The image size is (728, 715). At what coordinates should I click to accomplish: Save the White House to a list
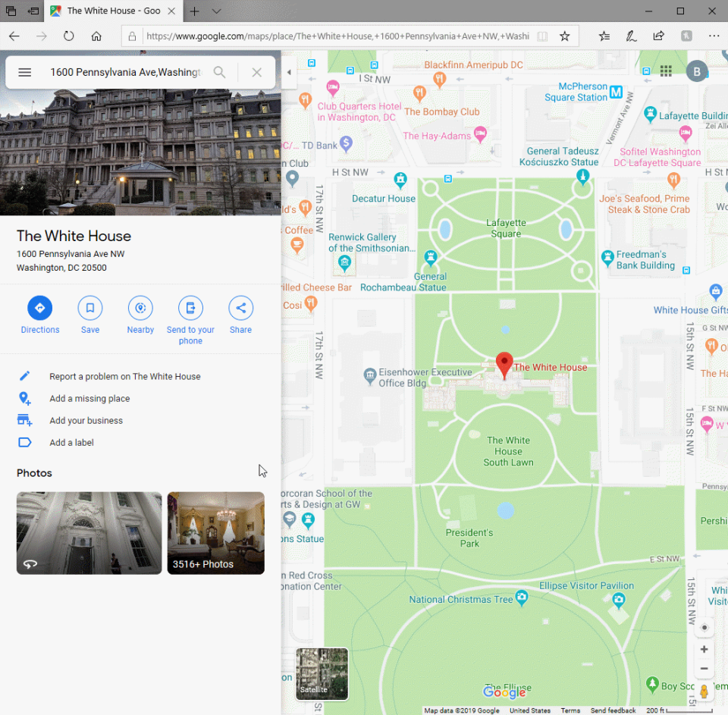click(x=90, y=308)
